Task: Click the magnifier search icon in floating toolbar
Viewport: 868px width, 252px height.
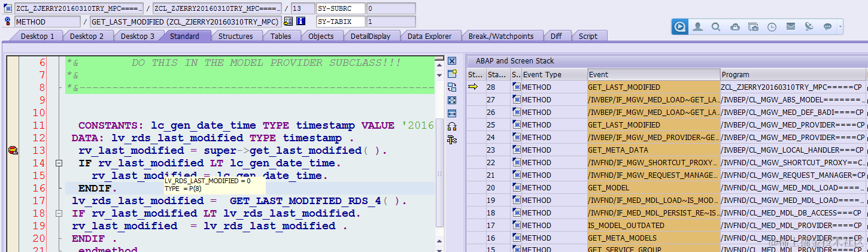Action: 716,27
